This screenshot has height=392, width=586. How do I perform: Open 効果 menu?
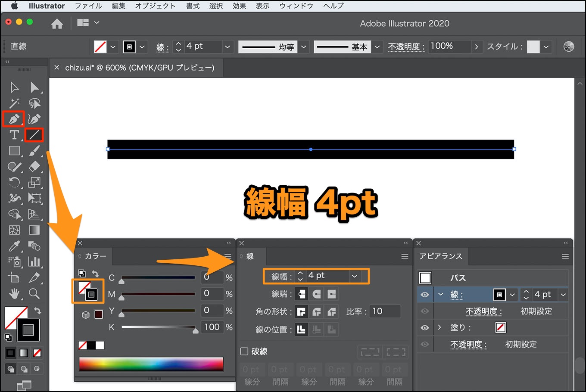click(x=239, y=6)
